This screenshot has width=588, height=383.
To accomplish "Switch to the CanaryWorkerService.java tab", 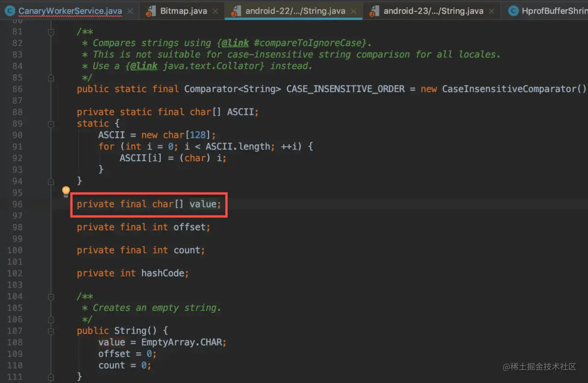I will (x=70, y=11).
